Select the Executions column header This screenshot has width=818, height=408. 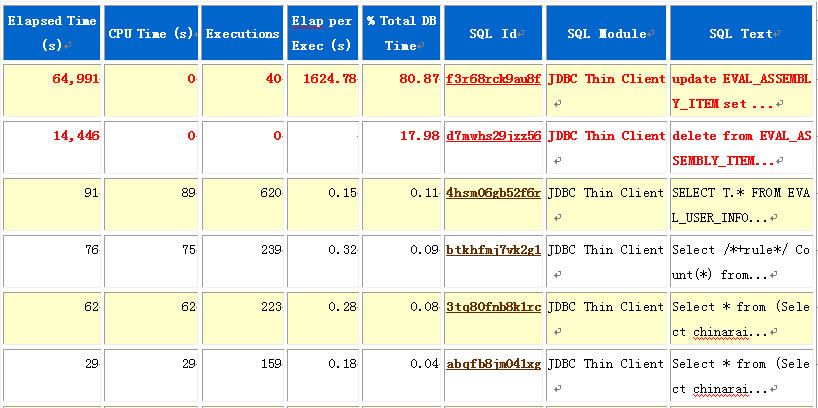click(242, 33)
